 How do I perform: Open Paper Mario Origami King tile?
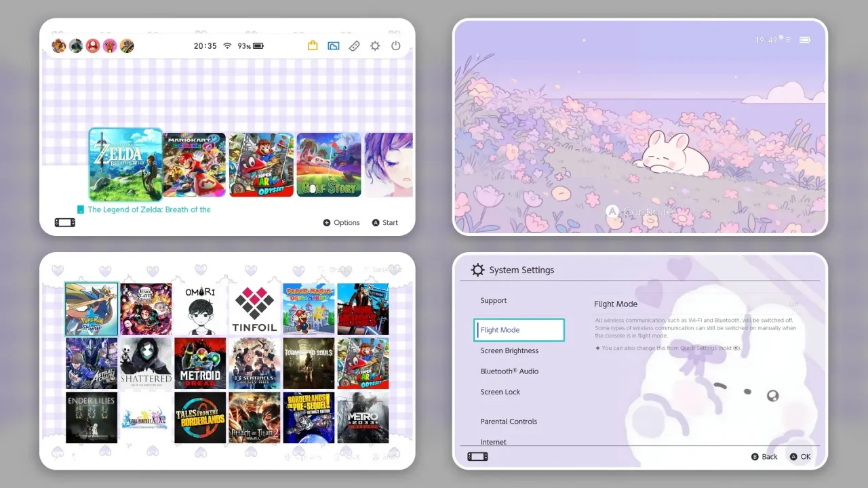click(309, 309)
